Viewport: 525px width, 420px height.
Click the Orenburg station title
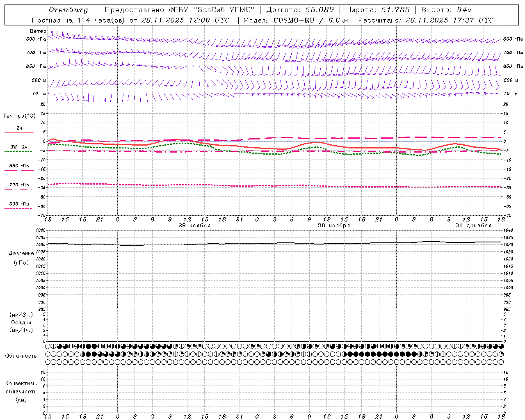tap(68, 10)
